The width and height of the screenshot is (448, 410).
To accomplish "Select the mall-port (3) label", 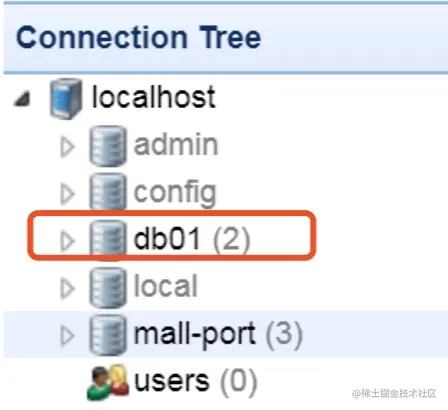I will tap(218, 334).
